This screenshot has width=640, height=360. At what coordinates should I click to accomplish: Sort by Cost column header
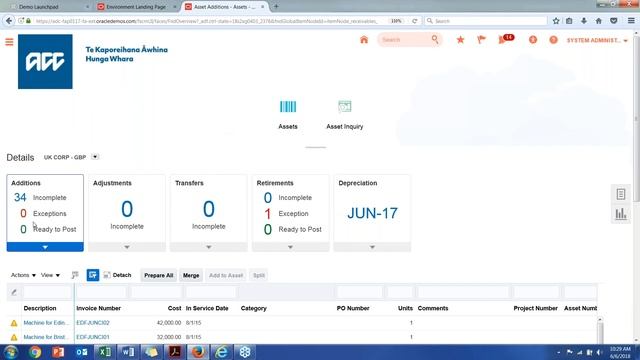[174, 308]
